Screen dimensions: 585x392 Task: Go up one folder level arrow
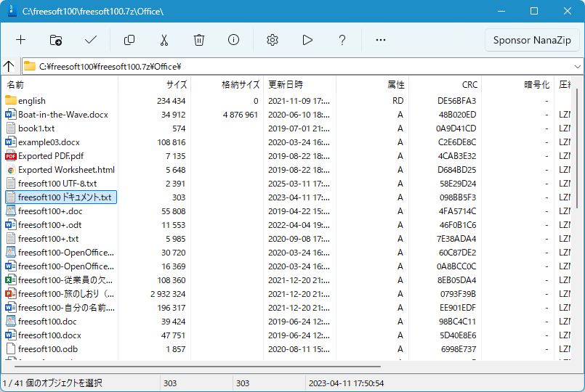(9, 66)
